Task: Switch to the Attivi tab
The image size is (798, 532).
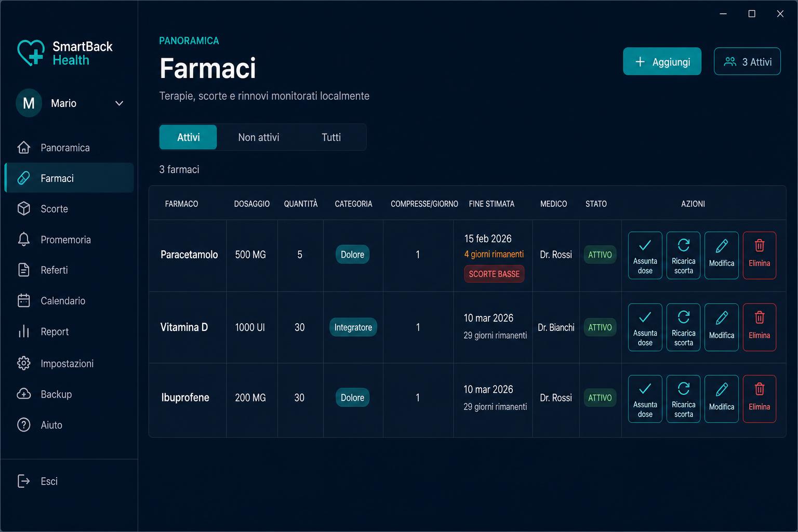Action: 188,137
